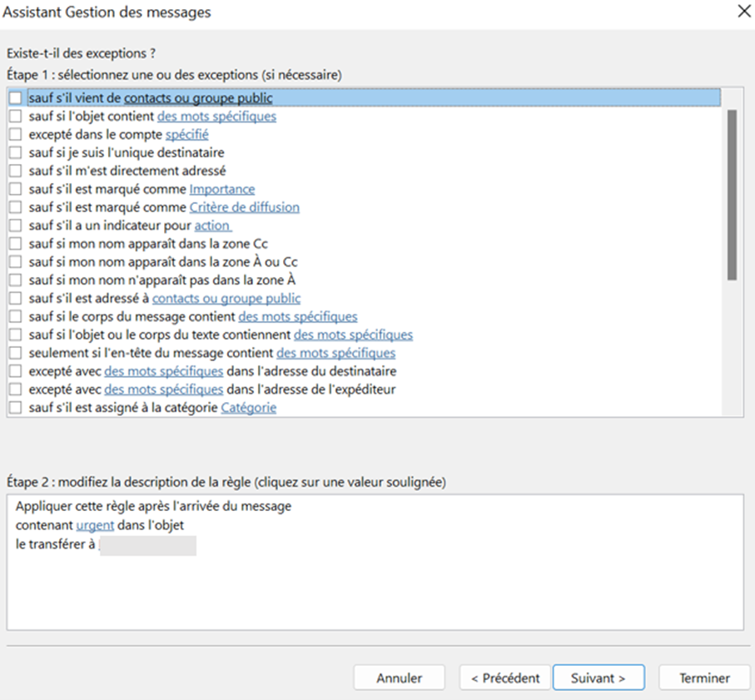Tick 'sauf si je suis l'unique destinataire'

pos(16,152)
